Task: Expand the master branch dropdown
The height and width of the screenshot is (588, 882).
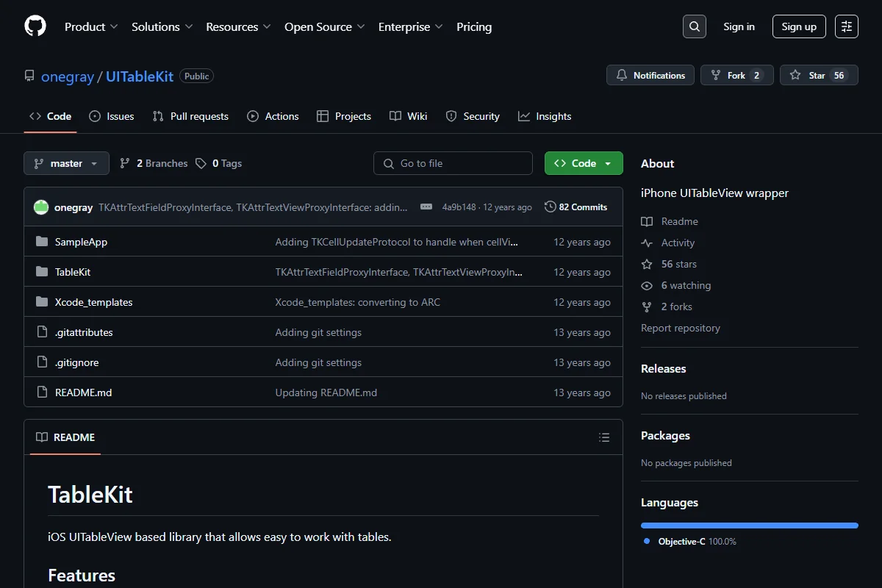Action: (66, 163)
